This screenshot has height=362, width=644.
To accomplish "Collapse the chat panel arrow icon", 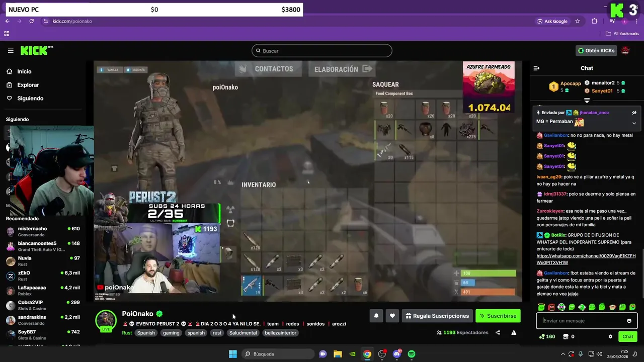I will point(536,68).
